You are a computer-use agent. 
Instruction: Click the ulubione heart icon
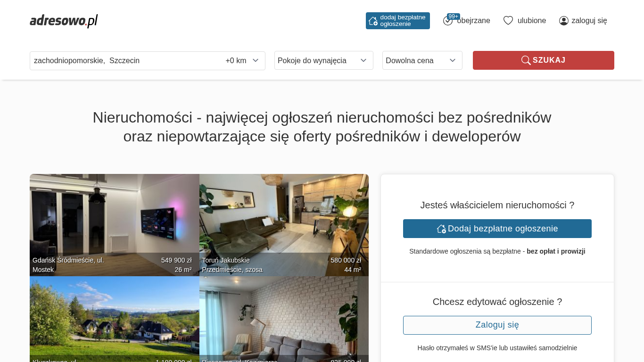(508, 21)
